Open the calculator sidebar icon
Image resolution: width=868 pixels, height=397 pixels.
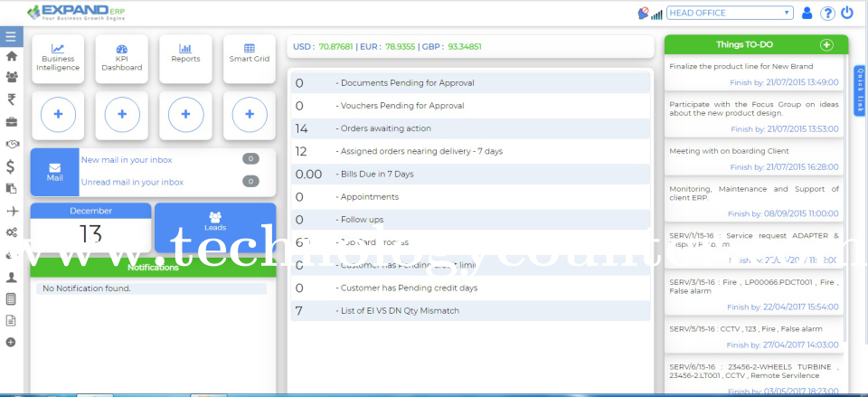[x=11, y=299]
